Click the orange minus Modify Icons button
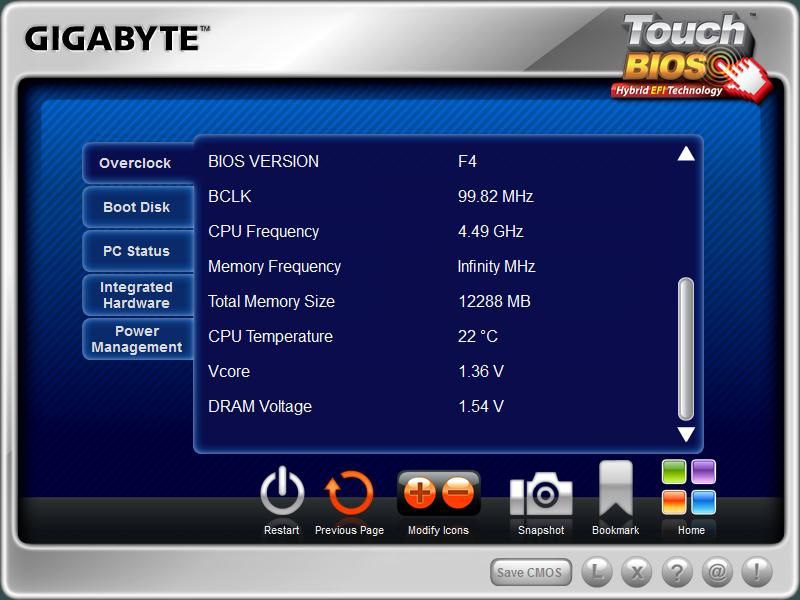 pyautogui.click(x=458, y=493)
